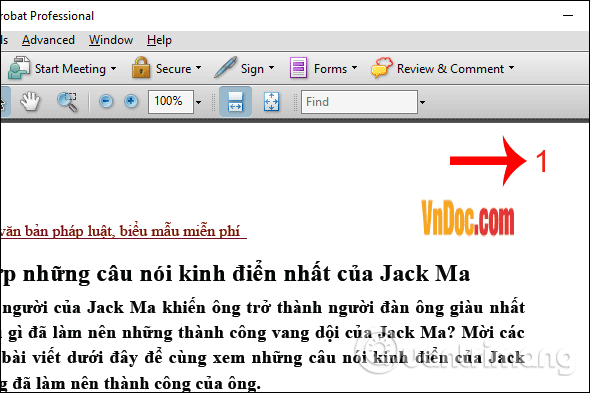Screen dimensions: 590x393
Task: Open the Advanced menu
Action: point(48,40)
